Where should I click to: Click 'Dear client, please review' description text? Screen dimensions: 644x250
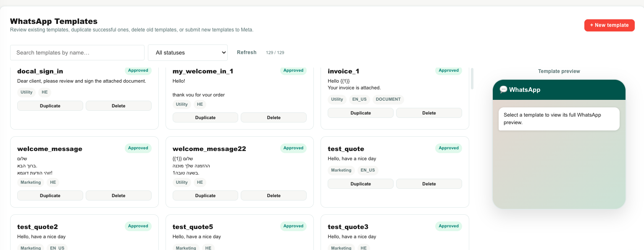[81, 81]
